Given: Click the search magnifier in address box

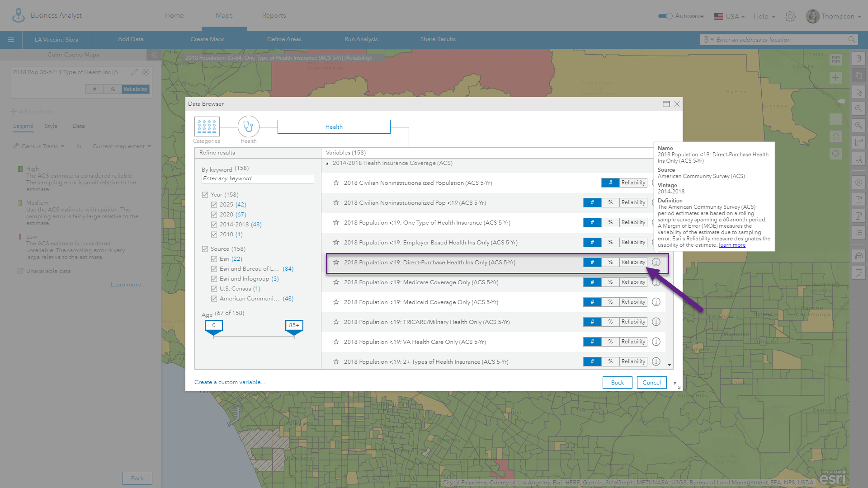Looking at the screenshot, I should click(x=852, y=40).
